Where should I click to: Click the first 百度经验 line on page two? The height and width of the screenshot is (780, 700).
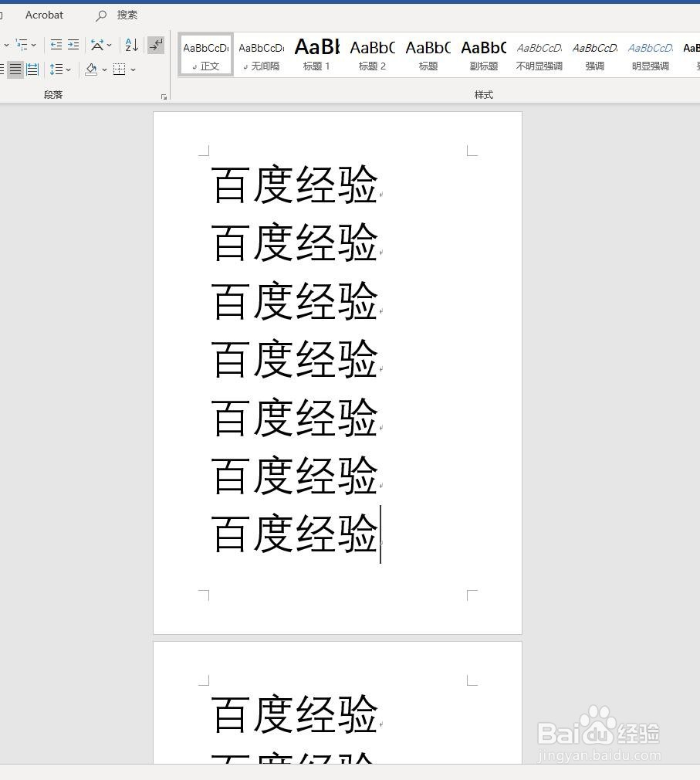pyautogui.click(x=294, y=714)
